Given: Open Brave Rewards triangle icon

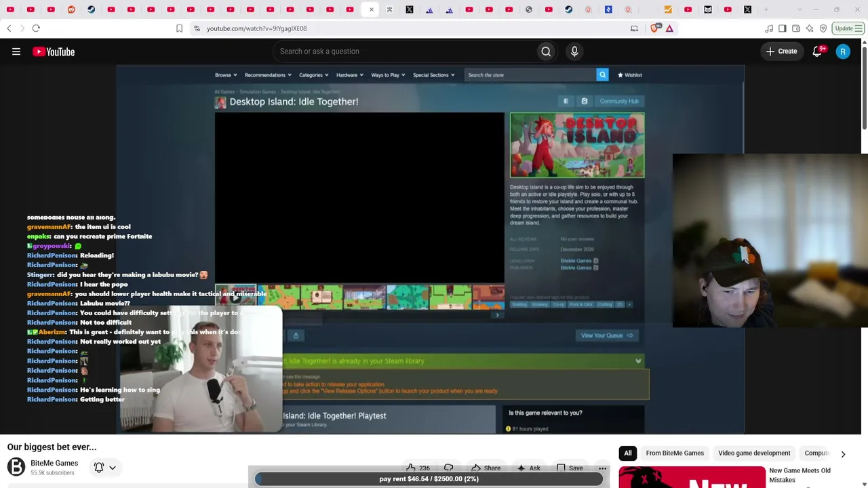Looking at the screenshot, I should 669,28.
